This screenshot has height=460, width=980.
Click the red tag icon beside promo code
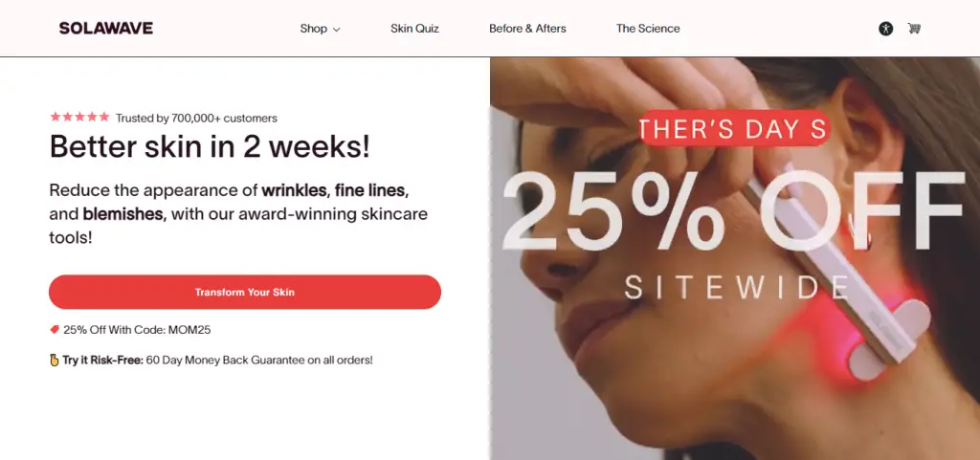(x=55, y=330)
